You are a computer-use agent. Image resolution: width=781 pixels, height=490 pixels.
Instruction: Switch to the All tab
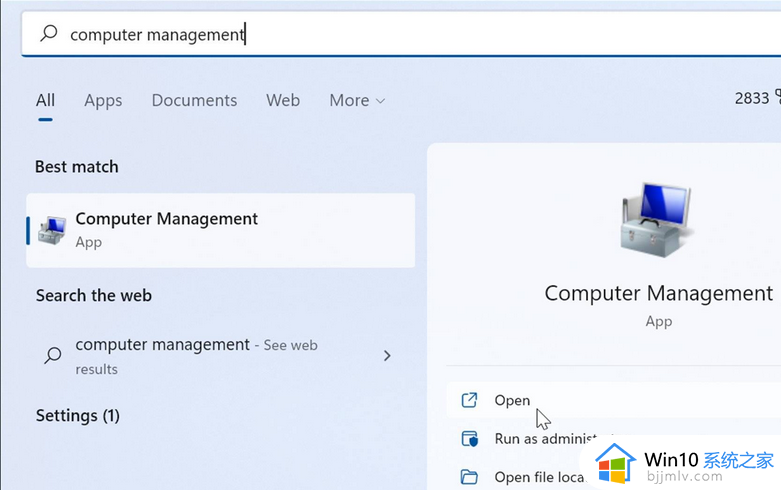pyautogui.click(x=45, y=100)
